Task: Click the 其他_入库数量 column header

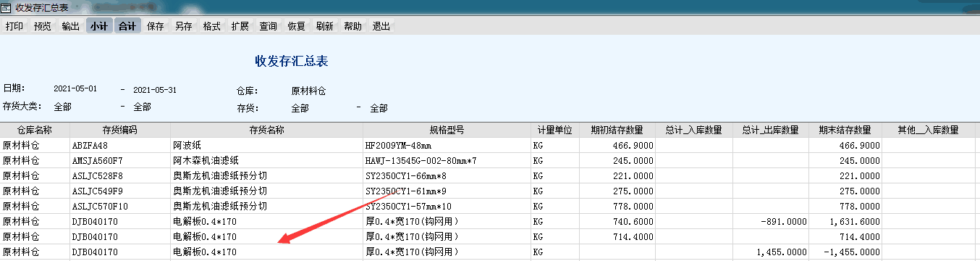Action: pos(929,130)
